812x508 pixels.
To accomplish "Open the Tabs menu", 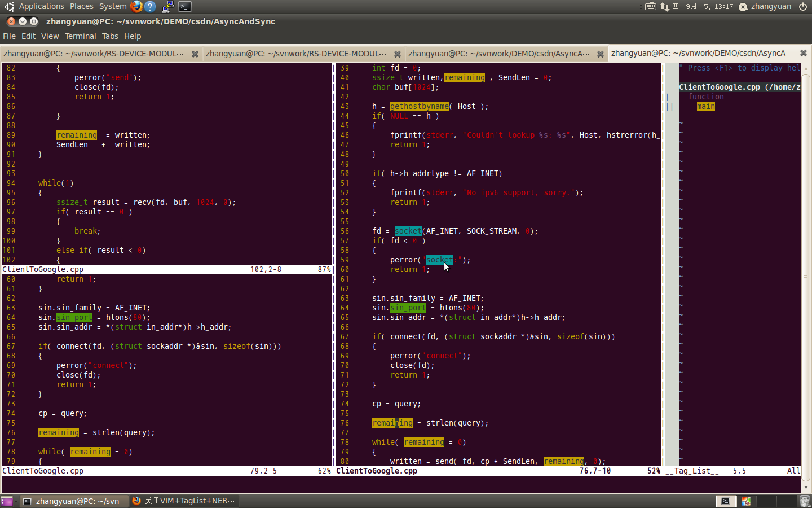I will 110,36.
